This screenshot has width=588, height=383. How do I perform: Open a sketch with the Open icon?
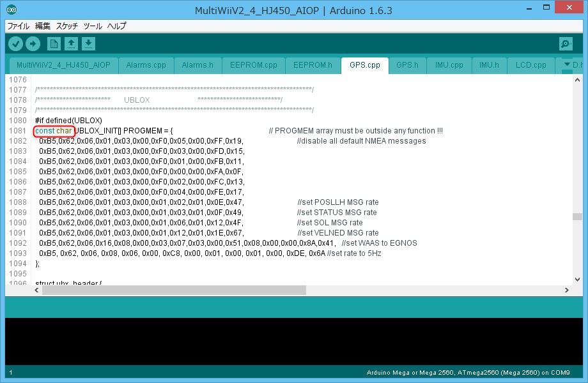[x=72, y=43]
